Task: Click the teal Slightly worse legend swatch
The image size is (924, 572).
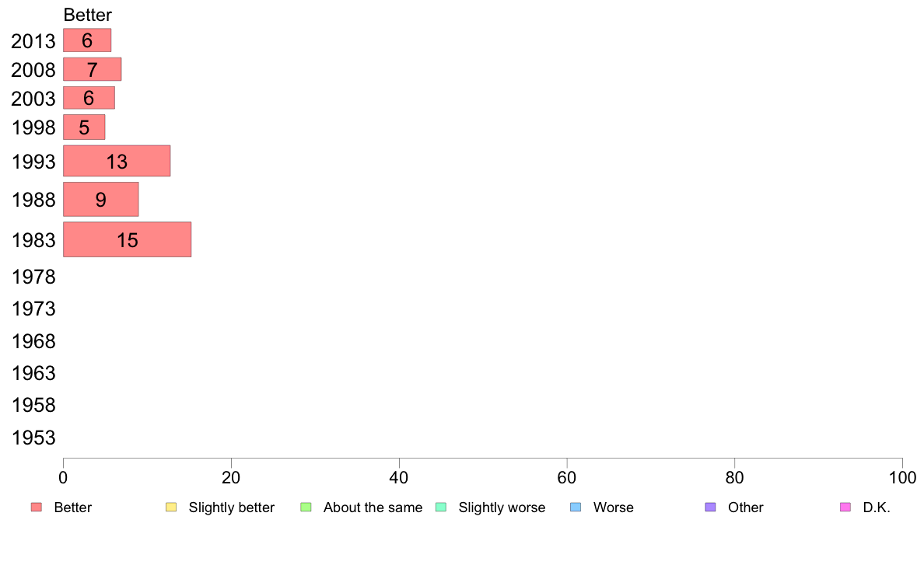Action: 441,507
